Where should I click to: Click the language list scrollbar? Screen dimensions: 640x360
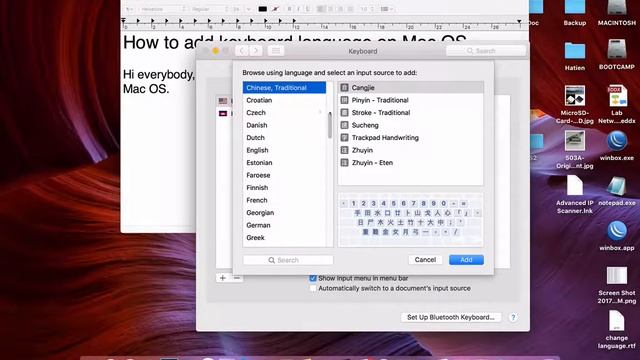tap(330, 125)
